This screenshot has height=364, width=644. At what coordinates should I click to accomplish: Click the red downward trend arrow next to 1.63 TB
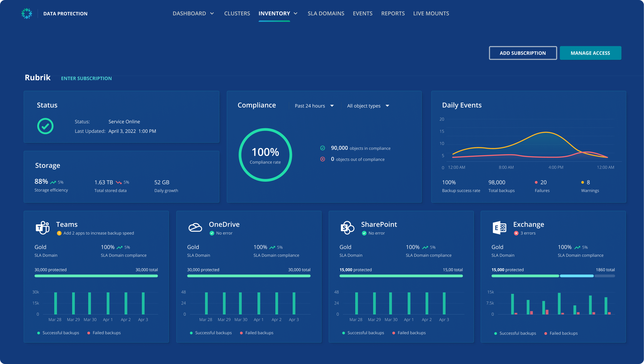pos(119,182)
